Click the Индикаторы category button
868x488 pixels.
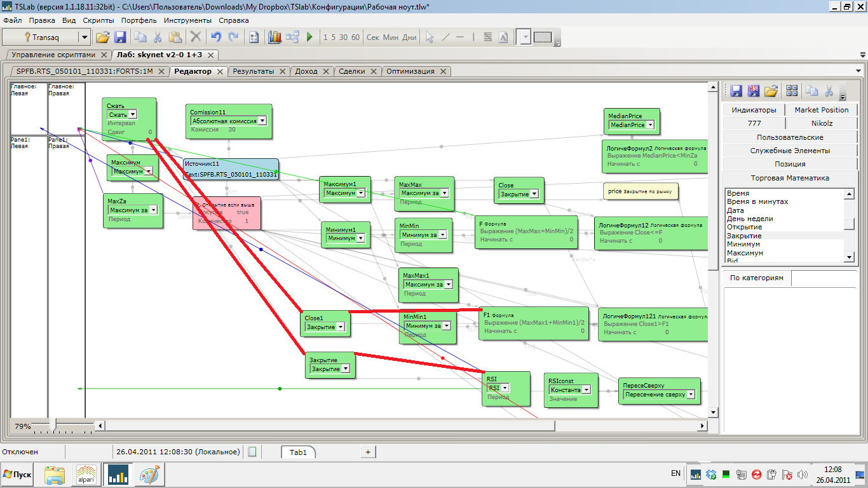coord(754,110)
